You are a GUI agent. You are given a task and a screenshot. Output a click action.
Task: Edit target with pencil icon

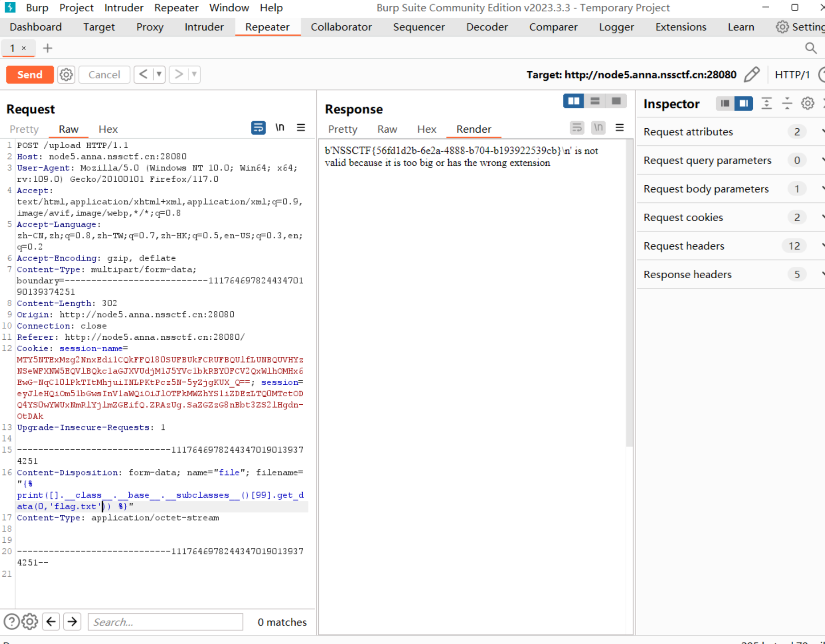click(752, 74)
